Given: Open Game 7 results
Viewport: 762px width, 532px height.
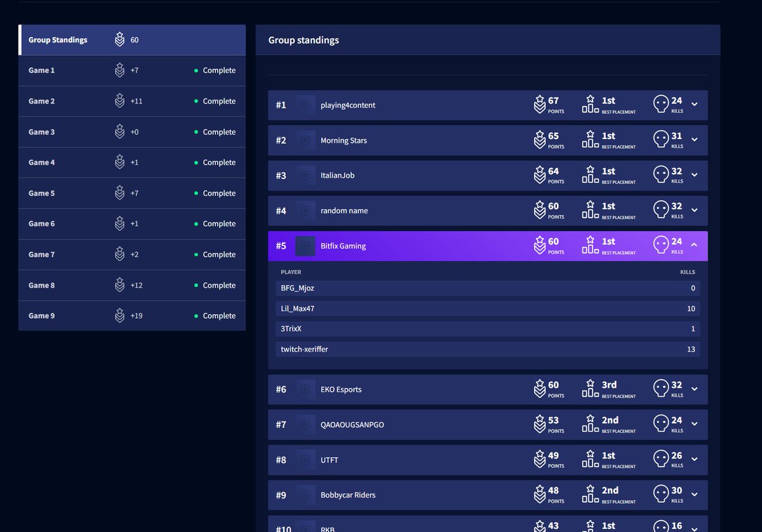Looking at the screenshot, I should point(132,255).
